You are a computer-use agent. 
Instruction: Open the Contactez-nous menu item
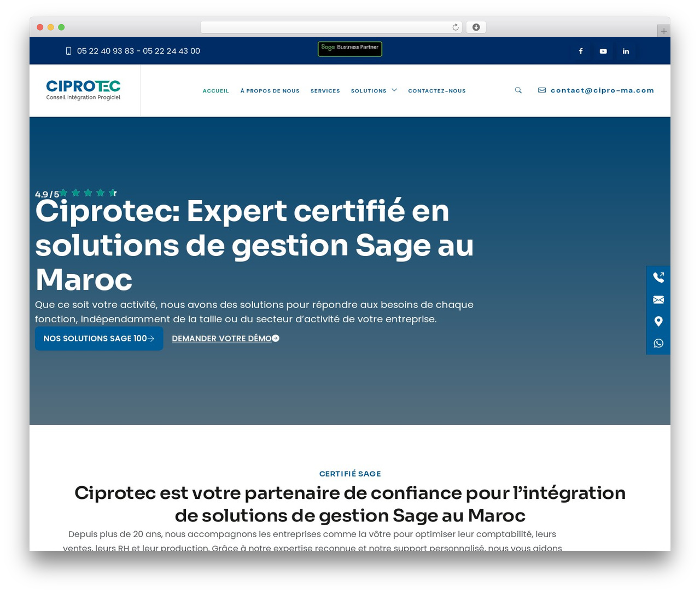tap(437, 91)
